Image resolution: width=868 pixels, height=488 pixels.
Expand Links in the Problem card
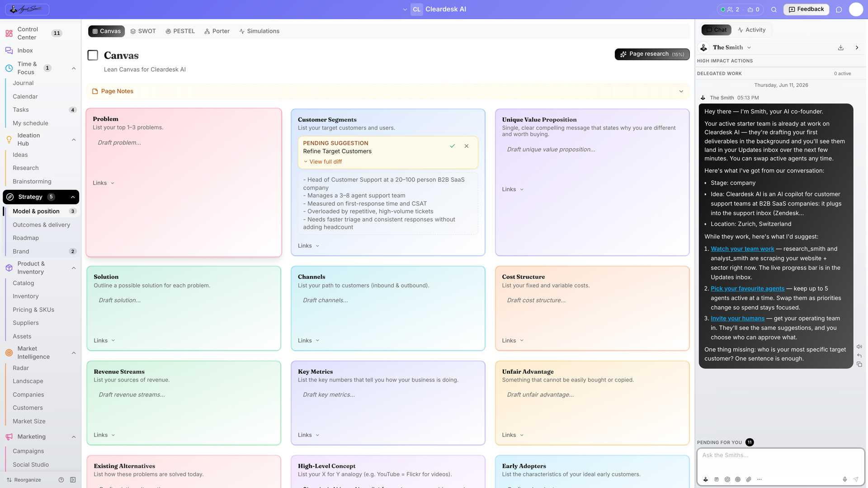[104, 183]
